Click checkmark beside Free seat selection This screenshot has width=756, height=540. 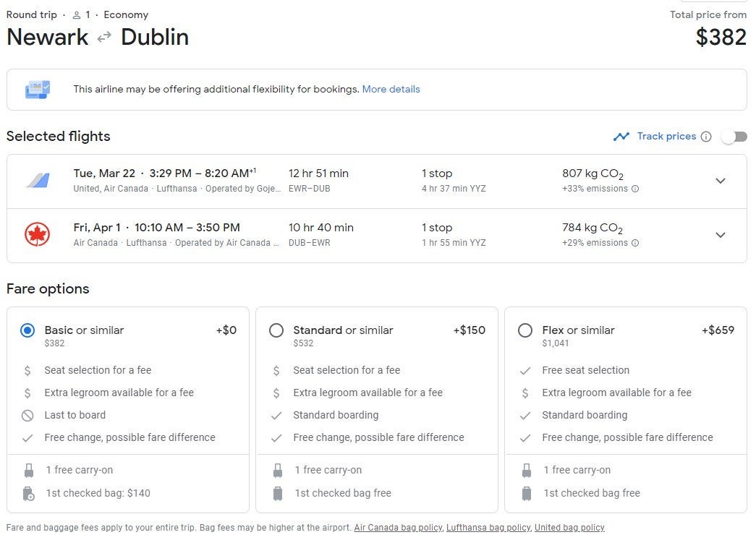point(525,371)
